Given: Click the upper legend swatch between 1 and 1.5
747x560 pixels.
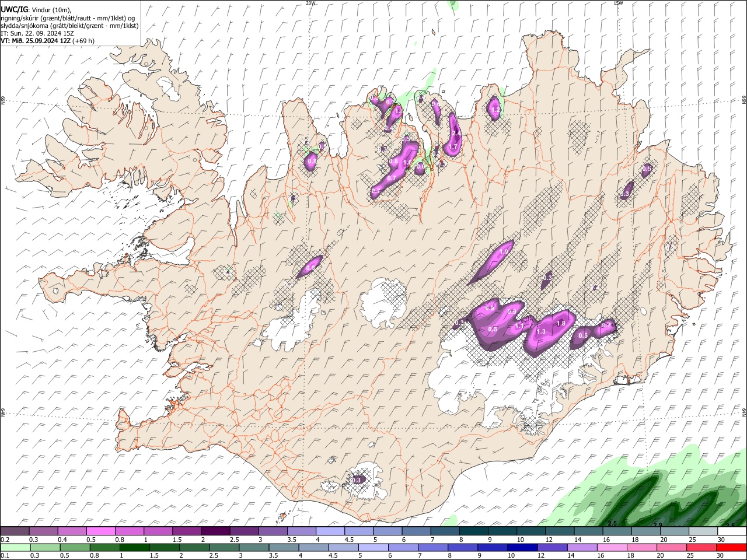Looking at the screenshot, I should point(158,531).
